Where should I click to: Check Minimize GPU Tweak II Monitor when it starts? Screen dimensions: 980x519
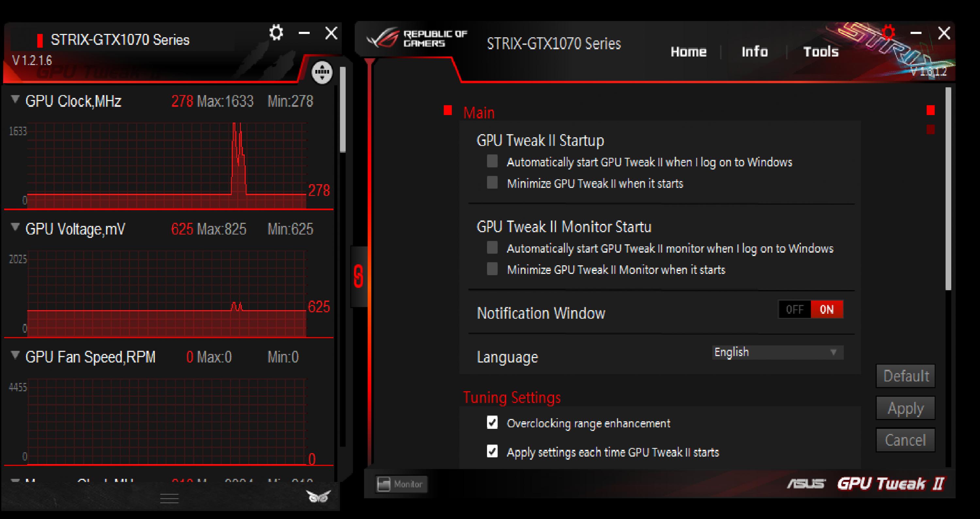pyautogui.click(x=492, y=269)
